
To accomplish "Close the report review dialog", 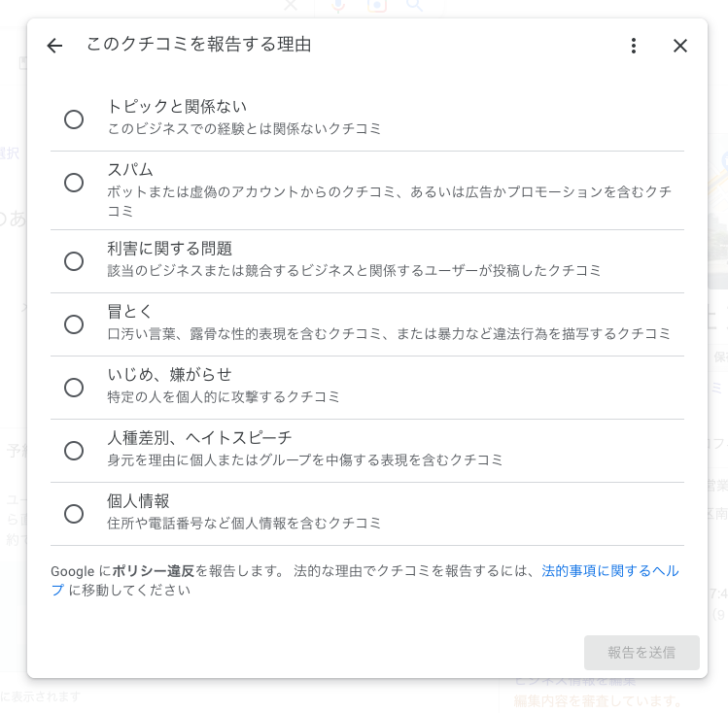I will 680,46.
